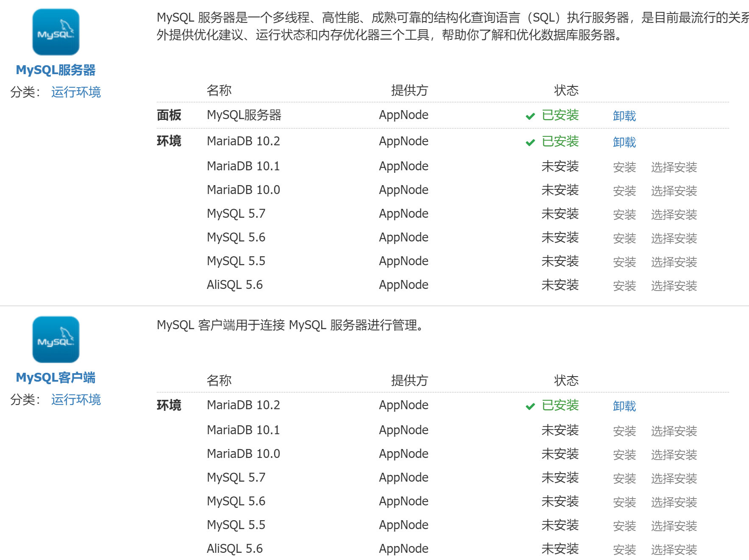
Task: Install MySQL 5.7 server environment
Action: pyautogui.click(x=624, y=214)
